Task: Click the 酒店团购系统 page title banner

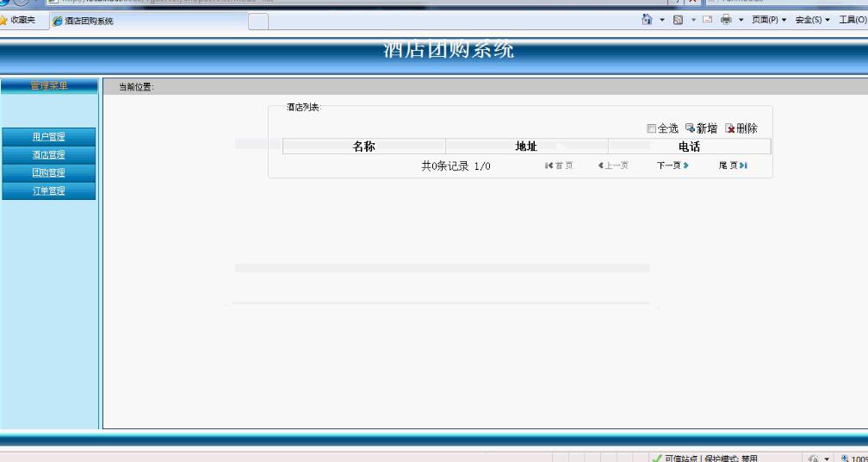Action: pos(449,49)
